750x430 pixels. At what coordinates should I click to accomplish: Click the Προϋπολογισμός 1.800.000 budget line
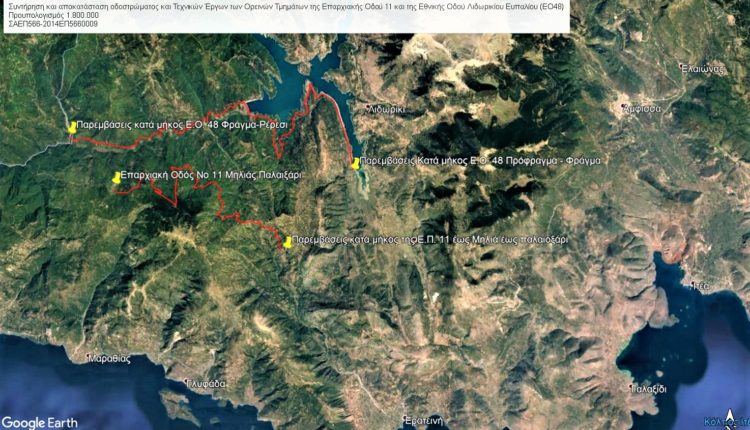(54, 15)
